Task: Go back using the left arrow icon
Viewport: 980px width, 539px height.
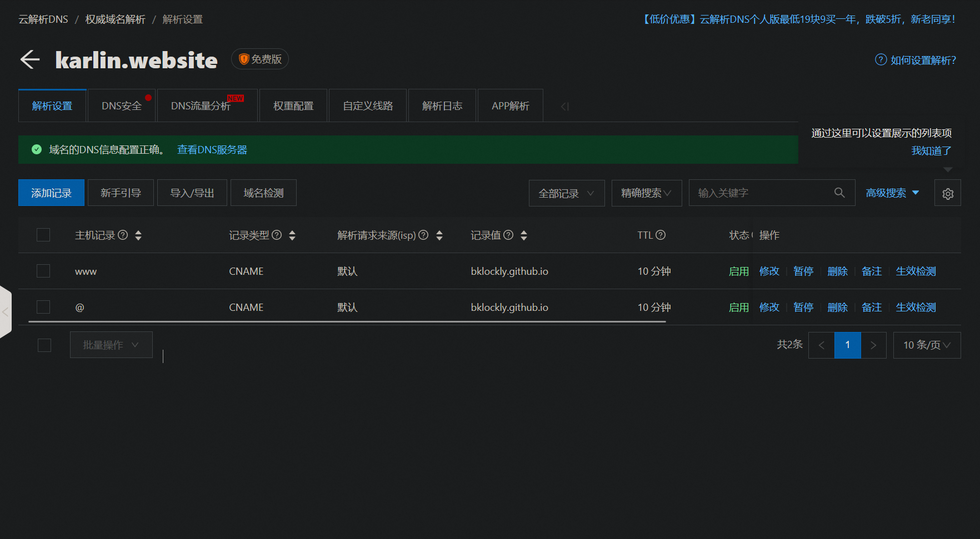Action: point(30,59)
